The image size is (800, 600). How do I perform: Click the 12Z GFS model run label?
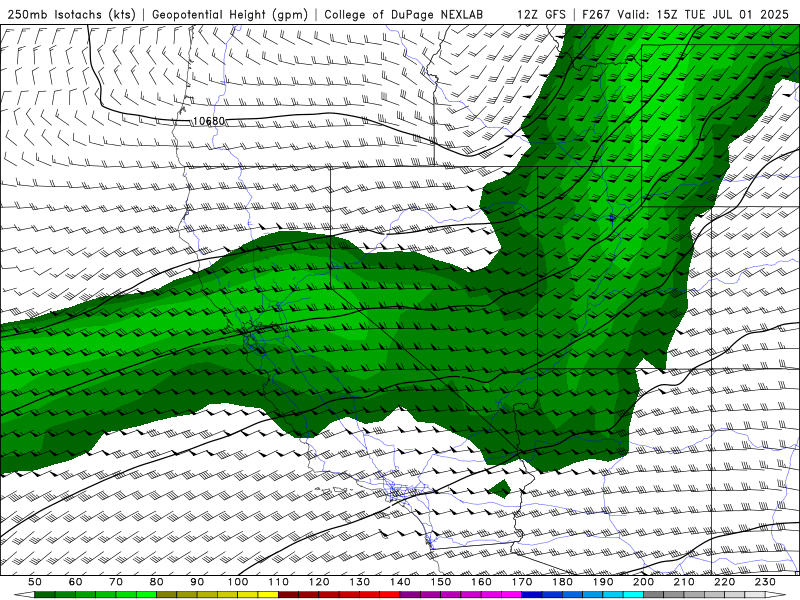pyautogui.click(x=541, y=14)
